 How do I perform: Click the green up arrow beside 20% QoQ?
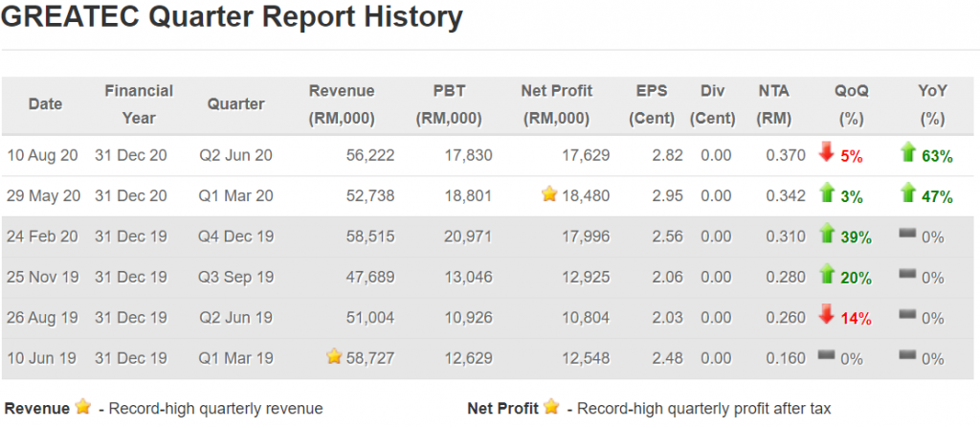tap(827, 276)
